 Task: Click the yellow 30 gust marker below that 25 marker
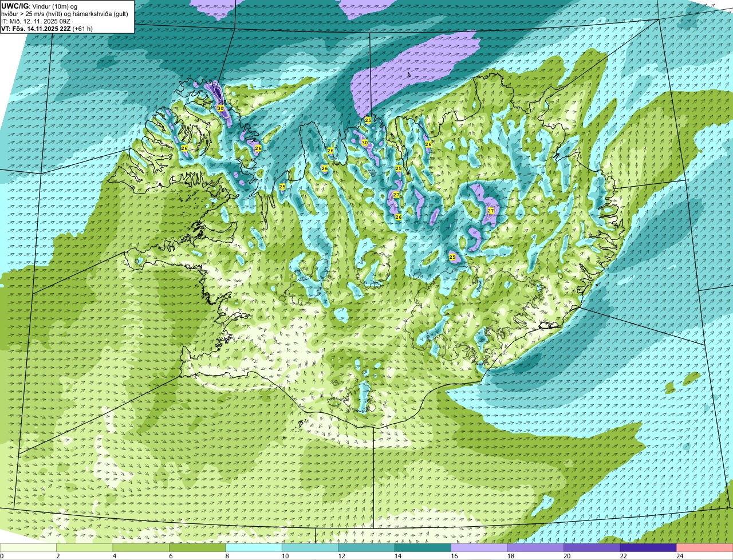[x=364, y=143]
